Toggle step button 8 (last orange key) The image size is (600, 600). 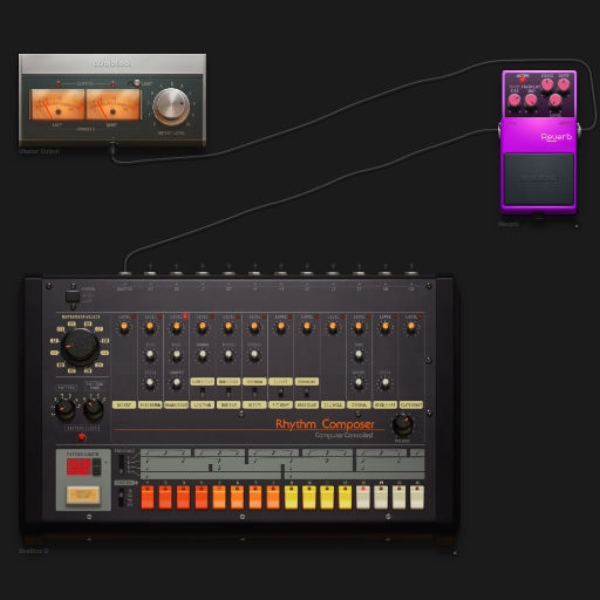tap(273, 497)
